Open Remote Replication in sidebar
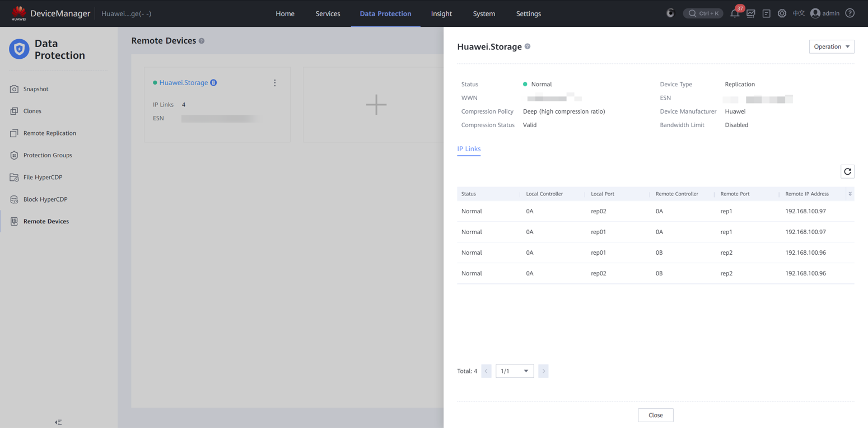This screenshot has height=430, width=868. tap(49, 133)
